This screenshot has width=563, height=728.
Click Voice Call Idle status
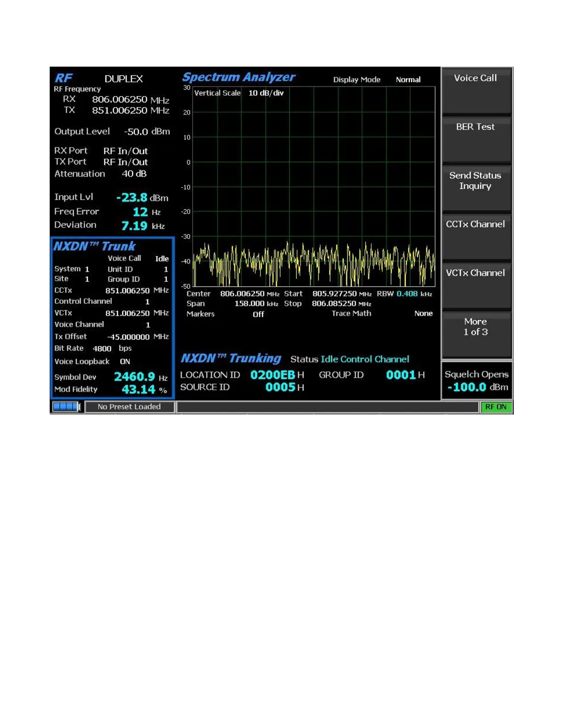[x=162, y=259]
